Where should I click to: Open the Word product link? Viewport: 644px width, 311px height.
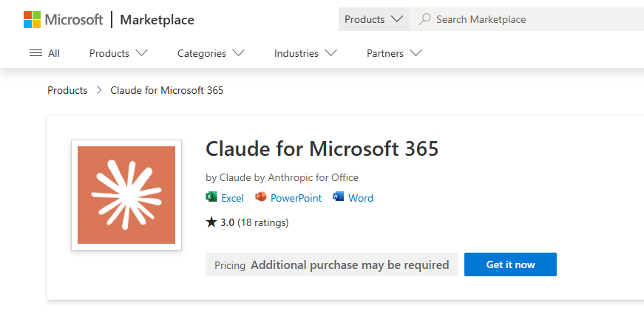pyautogui.click(x=361, y=198)
